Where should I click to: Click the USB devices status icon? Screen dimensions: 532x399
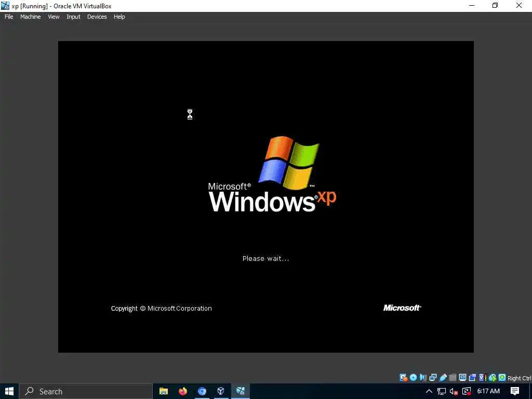[443, 378]
